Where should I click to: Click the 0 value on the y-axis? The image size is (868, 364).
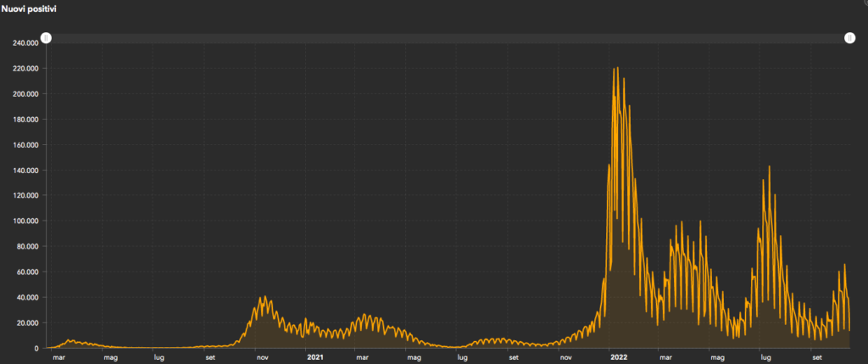[x=38, y=349]
